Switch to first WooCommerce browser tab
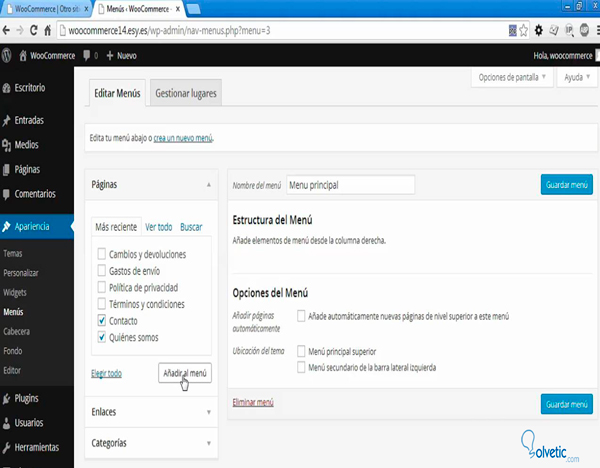Screen dimensions: 600x468 tap(46, 9)
